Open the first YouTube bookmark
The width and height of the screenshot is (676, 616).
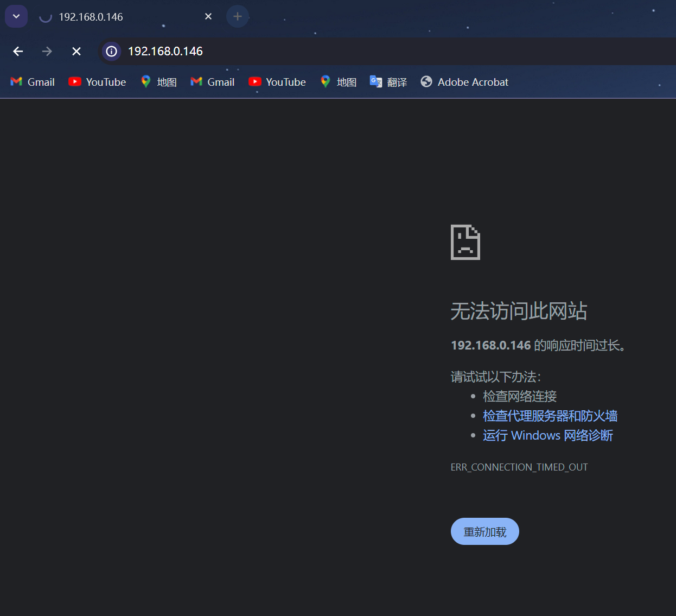click(x=98, y=82)
